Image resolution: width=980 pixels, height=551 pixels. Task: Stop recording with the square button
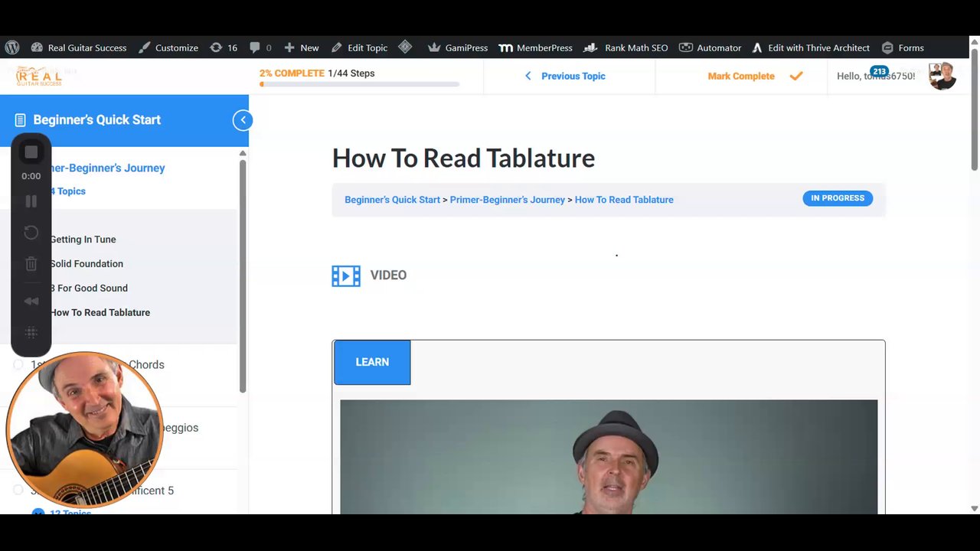pyautogui.click(x=31, y=152)
